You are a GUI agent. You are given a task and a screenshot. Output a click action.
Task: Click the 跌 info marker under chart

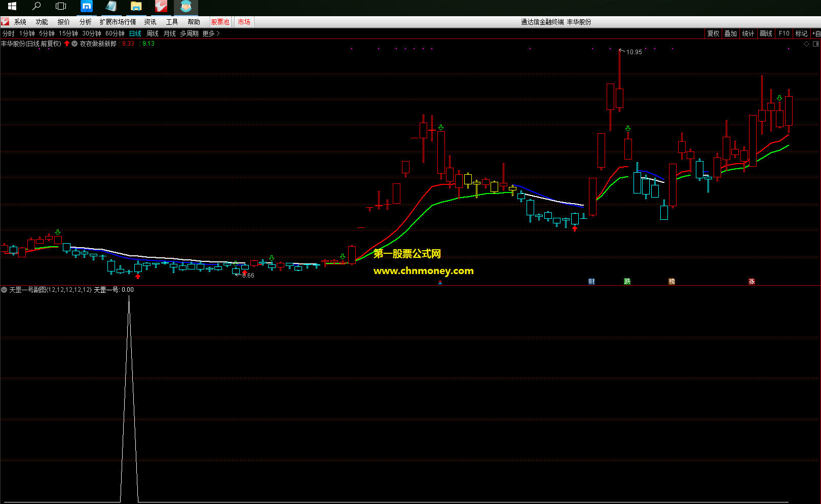point(627,281)
